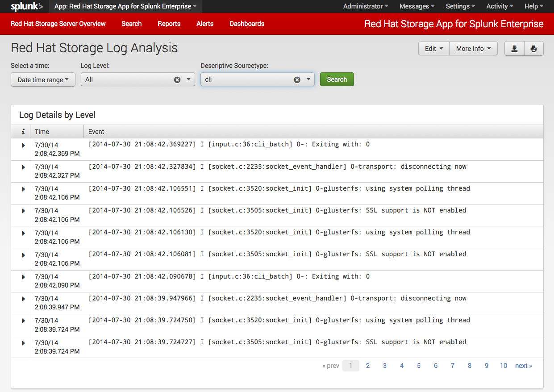Click event text 'SSL support is NOT enabled' at 42.106526
The image size is (554, 392).
point(416,210)
